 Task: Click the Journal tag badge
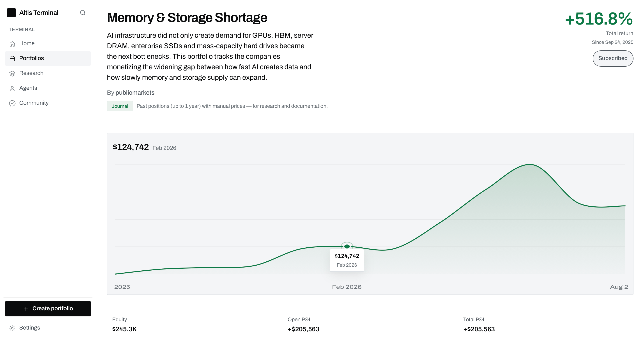click(120, 106)
